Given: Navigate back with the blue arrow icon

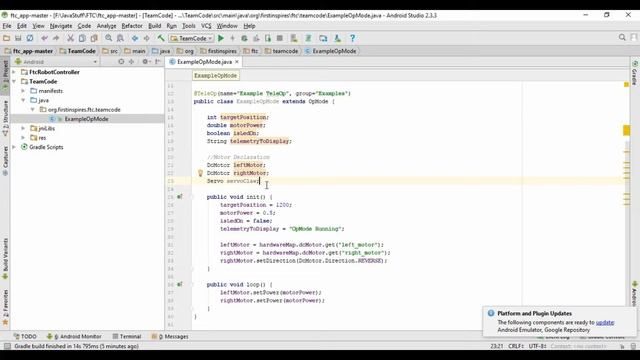Looking at the screenshot, I should 135,38.
